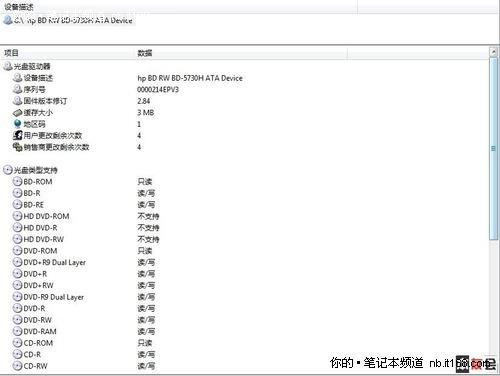Click the icon beside the 设备描述 row
This screenshot has height=376, width=500.
(17, 78)
